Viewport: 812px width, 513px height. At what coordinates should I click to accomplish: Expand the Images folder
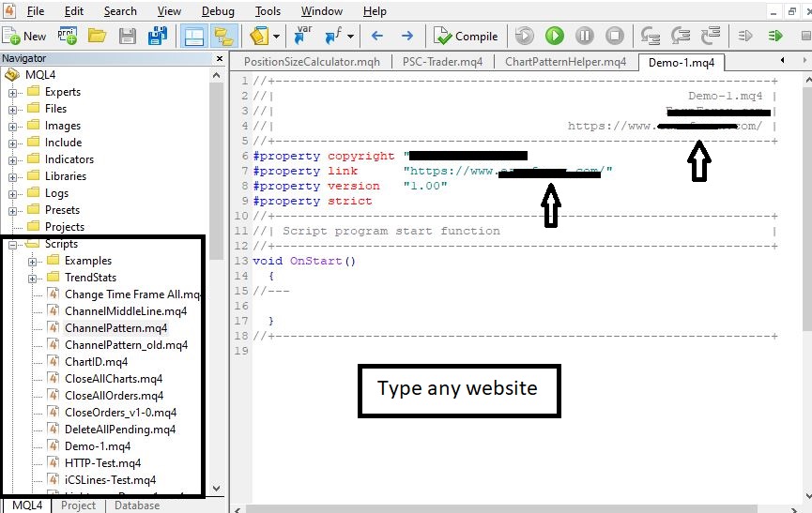[x=12, y=127]
